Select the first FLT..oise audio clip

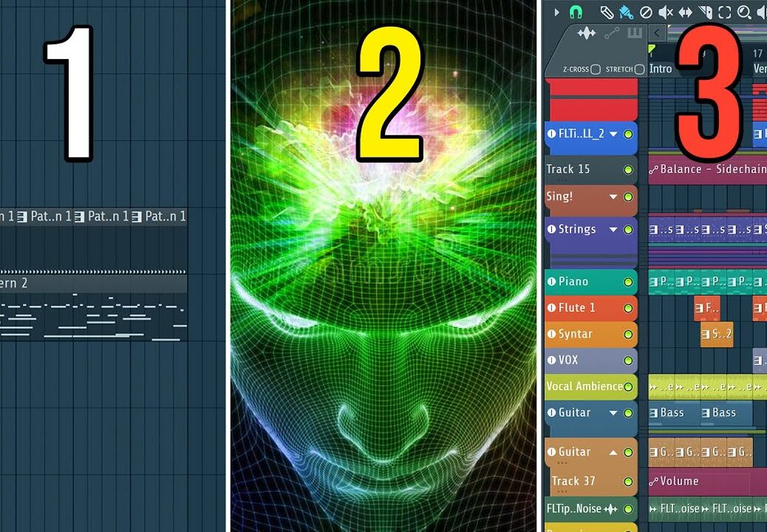pyautogui.click(x=675, y=509)
